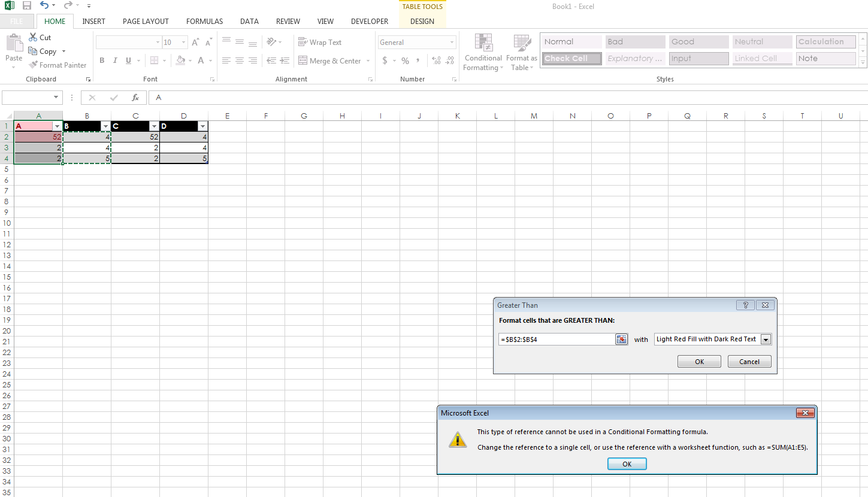Increase font size with larger A icon

(x=195, y=43)
